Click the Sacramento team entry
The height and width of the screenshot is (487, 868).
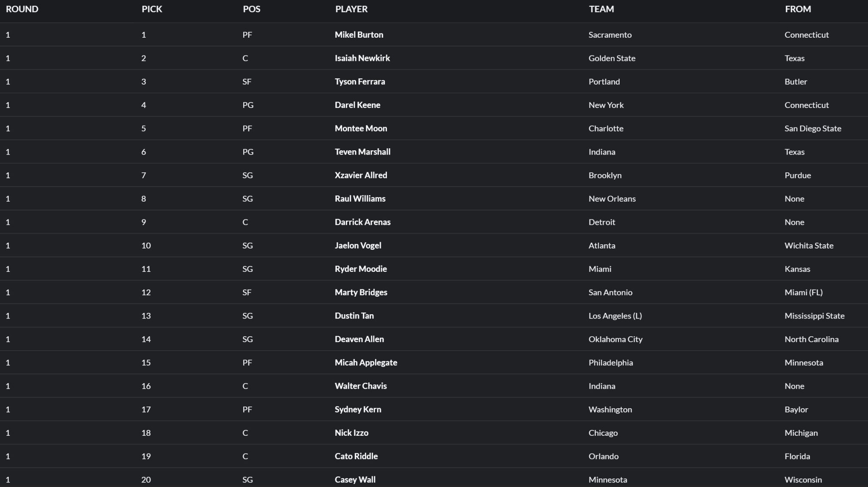pyautogui.click(x=610, y=35)
